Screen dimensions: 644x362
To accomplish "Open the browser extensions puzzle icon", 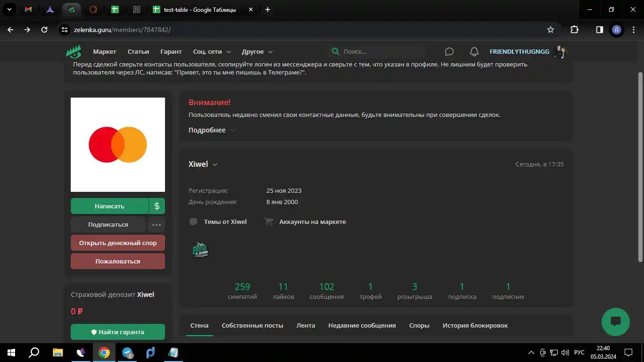I will (574, 30).
